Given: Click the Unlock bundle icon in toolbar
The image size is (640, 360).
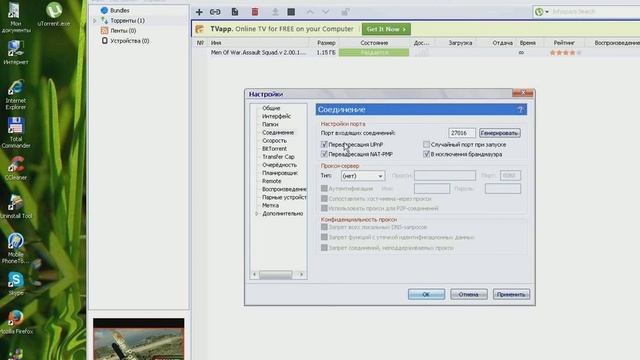Looking at the screenshot, I should (x=345, y=12).
